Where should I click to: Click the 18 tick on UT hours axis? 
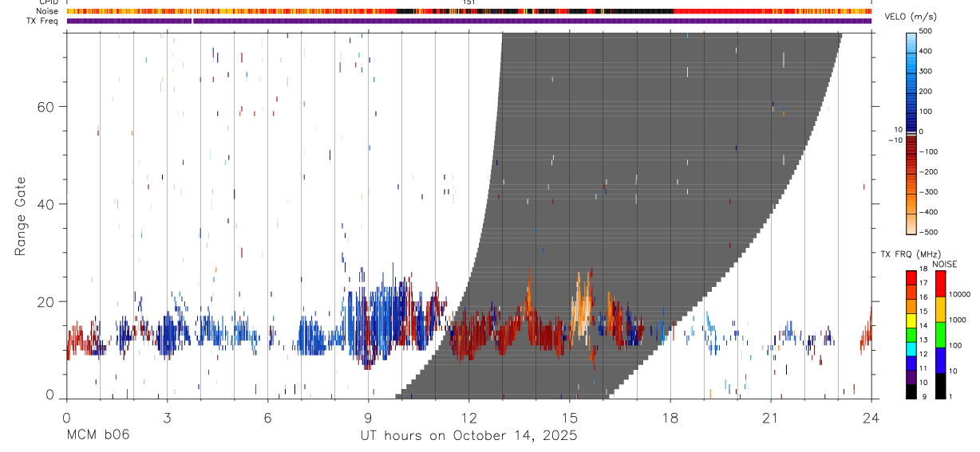coord(670,418)
